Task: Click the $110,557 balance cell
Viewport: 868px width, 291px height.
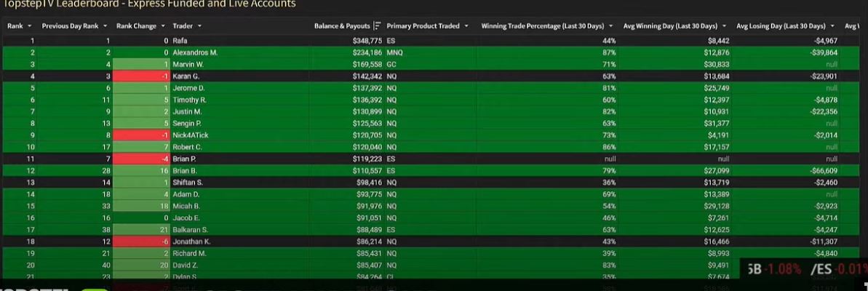Action: 367,170
